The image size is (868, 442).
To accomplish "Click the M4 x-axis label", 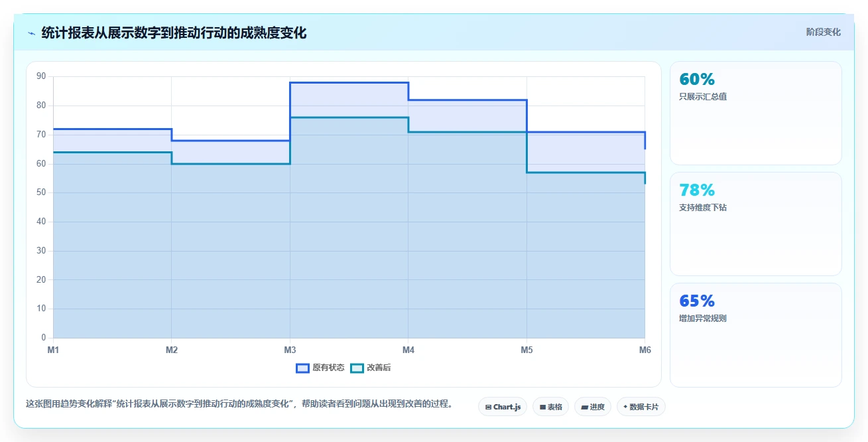I will coord(408,350).
